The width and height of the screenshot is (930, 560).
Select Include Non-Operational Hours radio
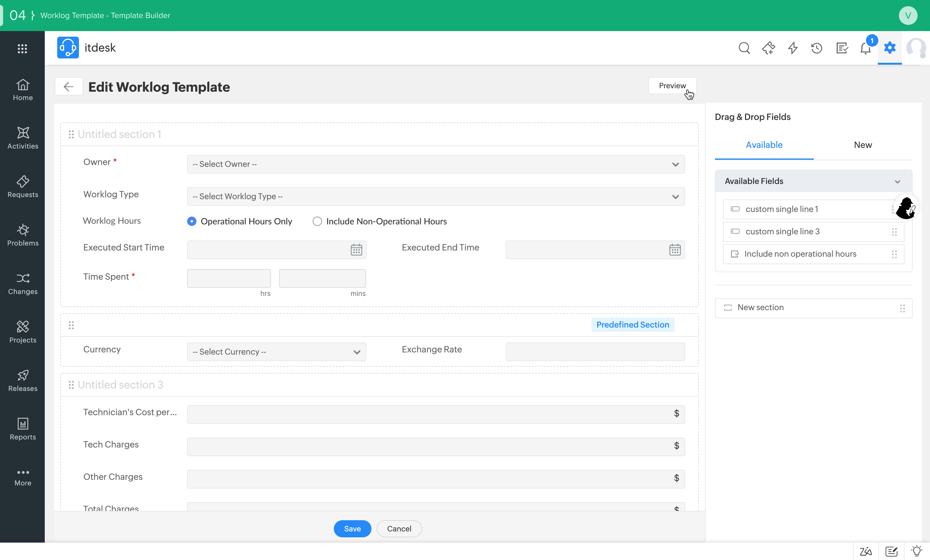click(317, 221)
